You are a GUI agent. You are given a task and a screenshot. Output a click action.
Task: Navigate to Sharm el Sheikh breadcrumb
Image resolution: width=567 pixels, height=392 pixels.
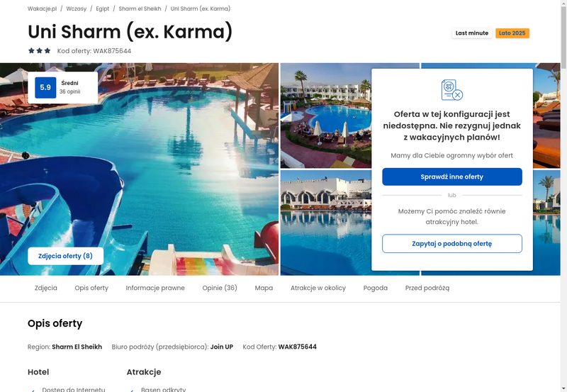140,9
